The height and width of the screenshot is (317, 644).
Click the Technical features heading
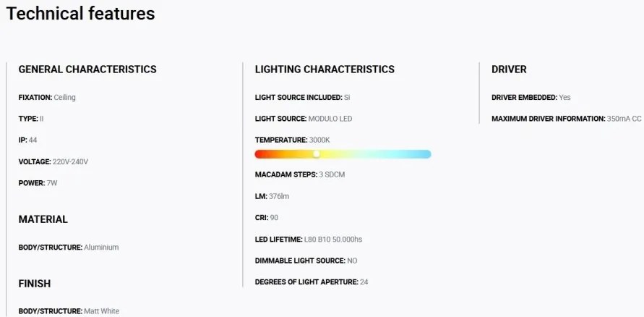click(x=80, y=13)
